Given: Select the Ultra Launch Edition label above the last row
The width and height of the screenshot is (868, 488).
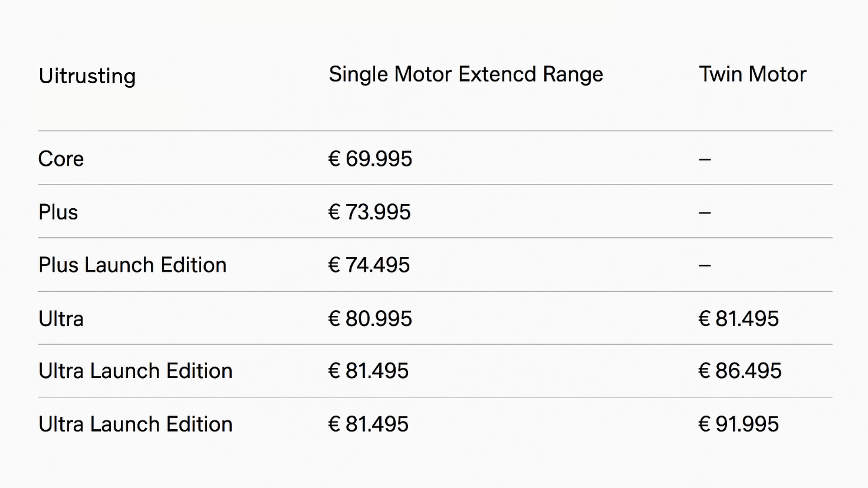Looking at the screenshot, I should point(136,371).
